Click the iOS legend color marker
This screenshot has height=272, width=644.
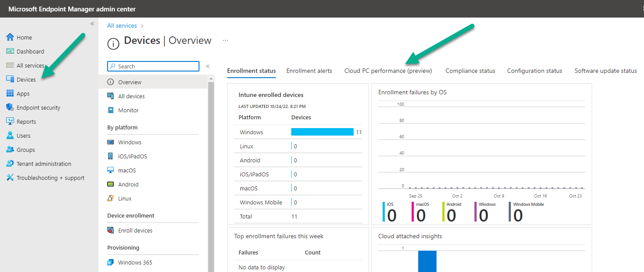coord(384,212)
